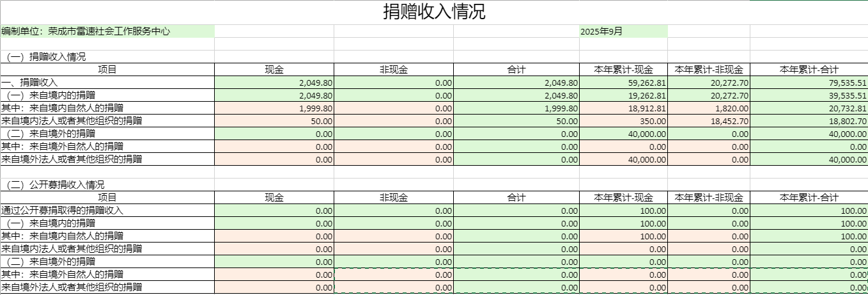Select the cell with value 59,262.81

(x=623, y=83)
